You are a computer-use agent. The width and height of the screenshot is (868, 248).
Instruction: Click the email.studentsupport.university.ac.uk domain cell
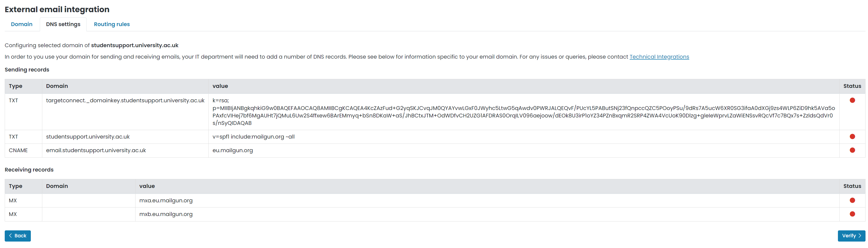(x=96, y=150)
